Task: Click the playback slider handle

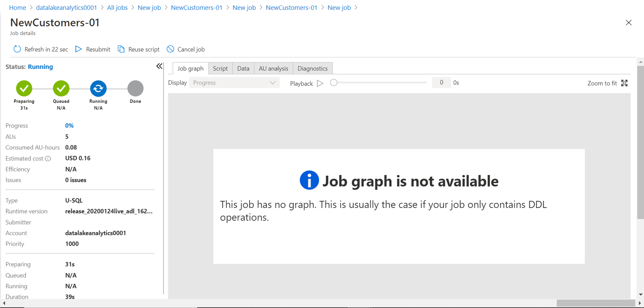Action: point(334,83)
